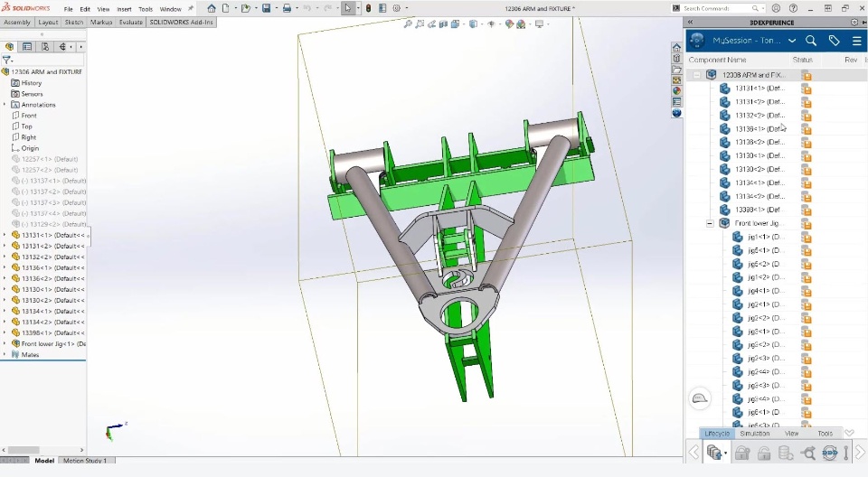The height and width of the screenshot is (477, 868).
Task: Toggle Hide/Show Items eye icon
Action: point(491,23)
